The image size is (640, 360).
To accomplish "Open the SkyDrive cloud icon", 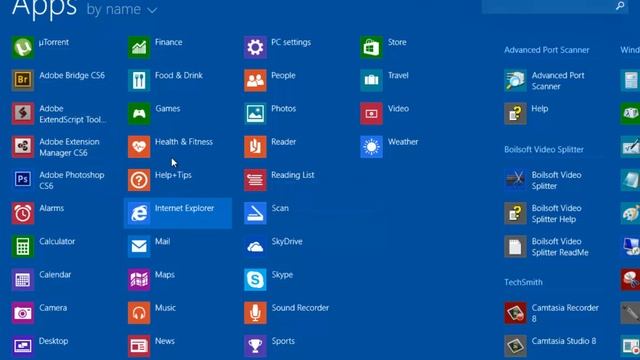I will [x=255, y=246].
